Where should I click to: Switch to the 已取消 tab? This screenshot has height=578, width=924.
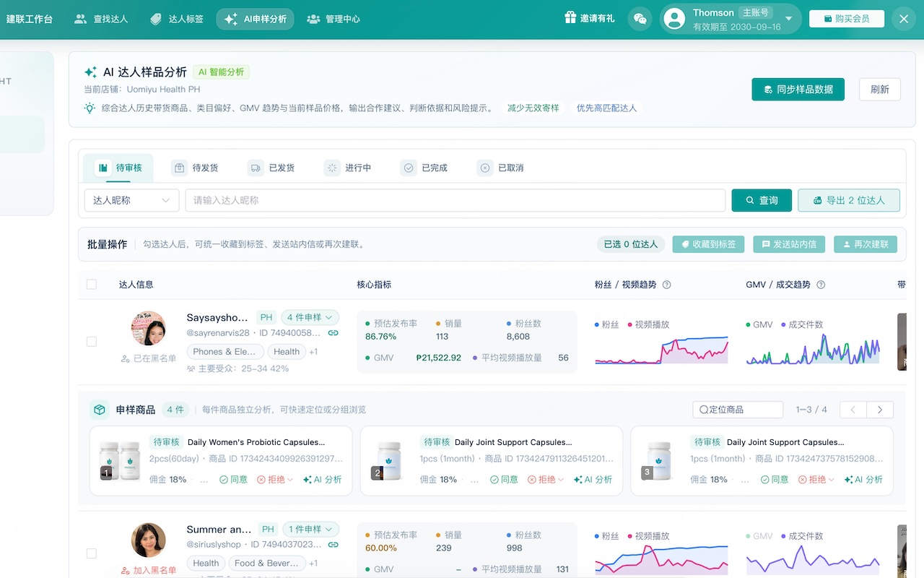502,168
